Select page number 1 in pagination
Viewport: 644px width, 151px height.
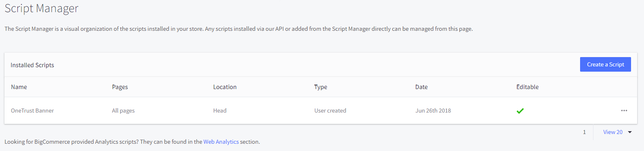tap(584, 132)
